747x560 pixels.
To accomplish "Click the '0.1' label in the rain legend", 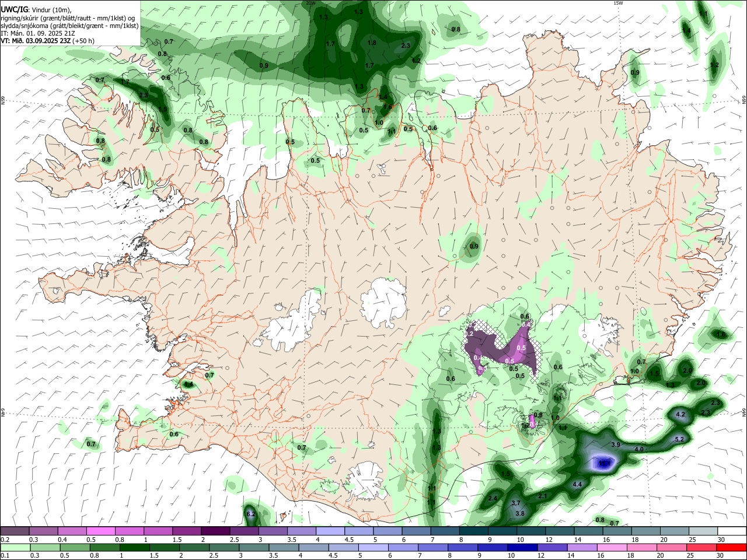I will pyautogui.click(x=5, y=556).
